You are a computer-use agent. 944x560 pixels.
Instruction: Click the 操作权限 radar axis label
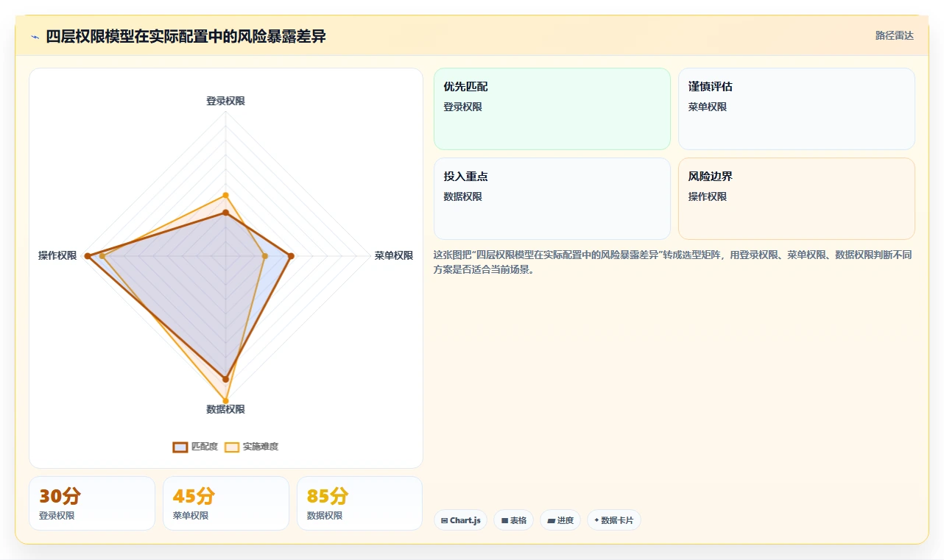(57, 255)
